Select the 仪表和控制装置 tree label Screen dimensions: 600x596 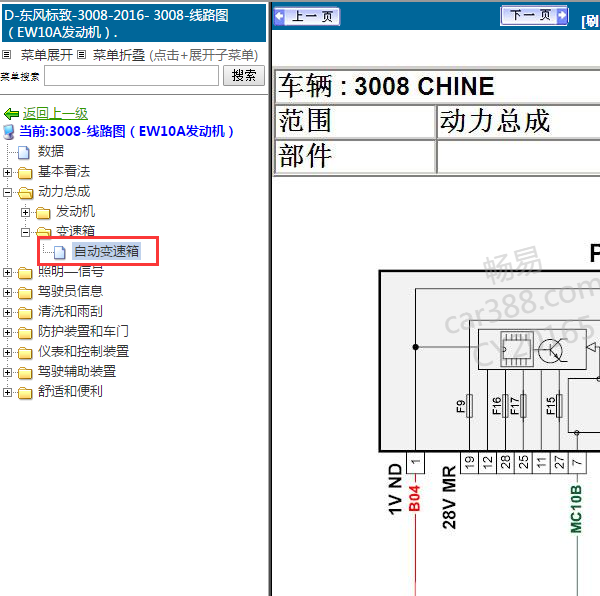[83, 351]
